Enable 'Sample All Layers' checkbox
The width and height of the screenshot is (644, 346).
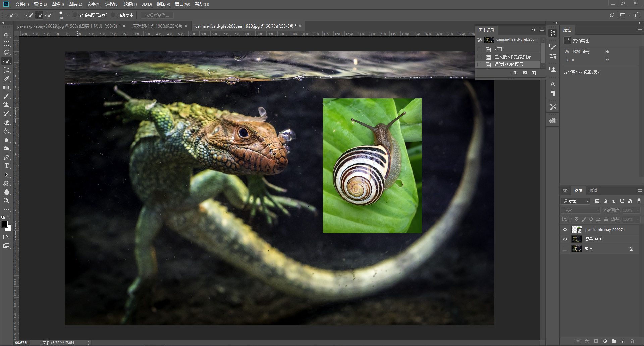point(75,15)
